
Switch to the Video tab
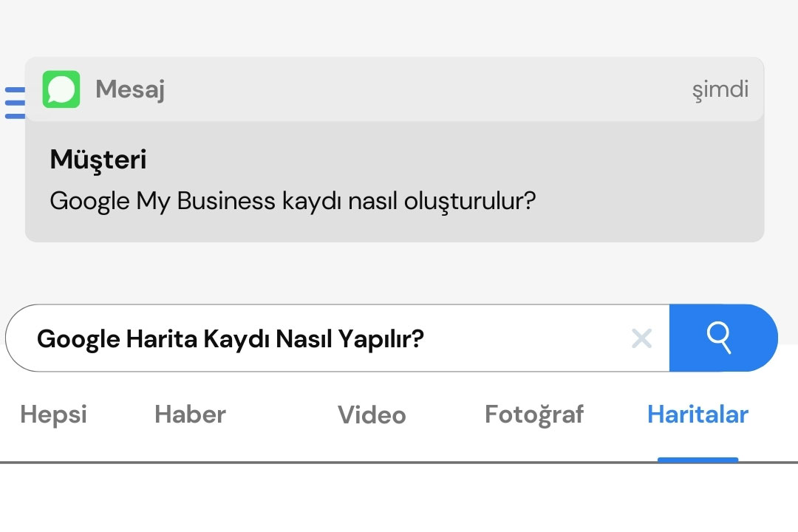pos(371,415)
